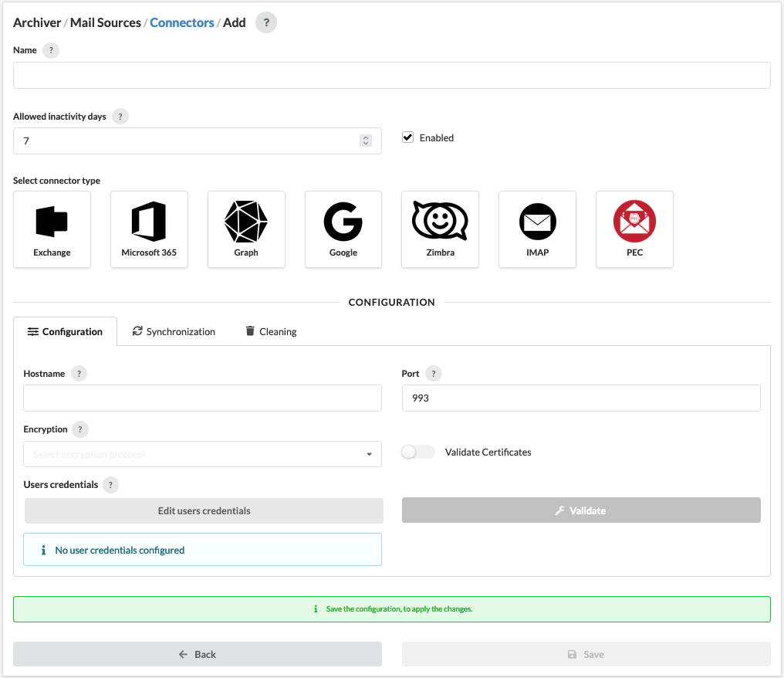
Task: Open help icon next to page title
Action: click(266, 22)
